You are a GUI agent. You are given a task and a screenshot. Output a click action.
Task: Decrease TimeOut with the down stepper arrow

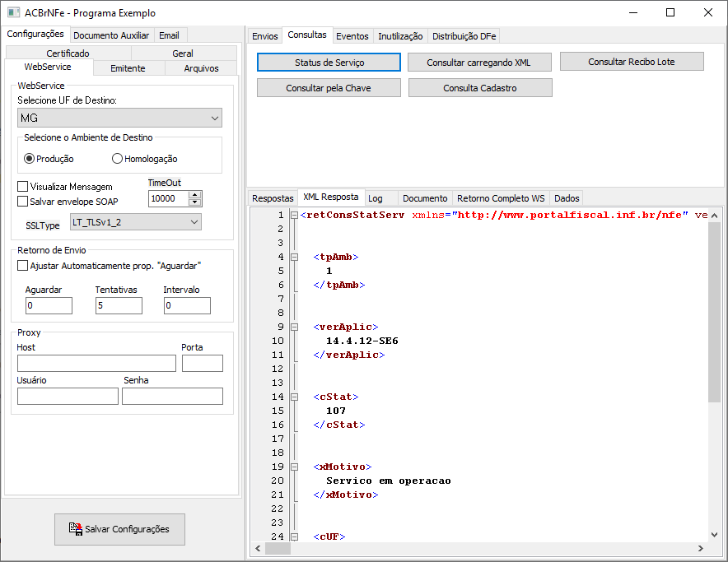(195, 202)
